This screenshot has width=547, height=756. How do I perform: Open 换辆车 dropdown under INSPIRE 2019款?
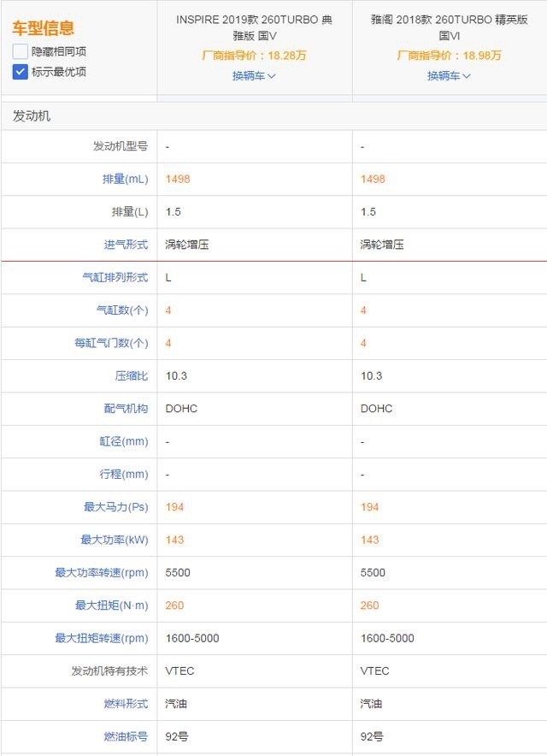coord(254,76)
